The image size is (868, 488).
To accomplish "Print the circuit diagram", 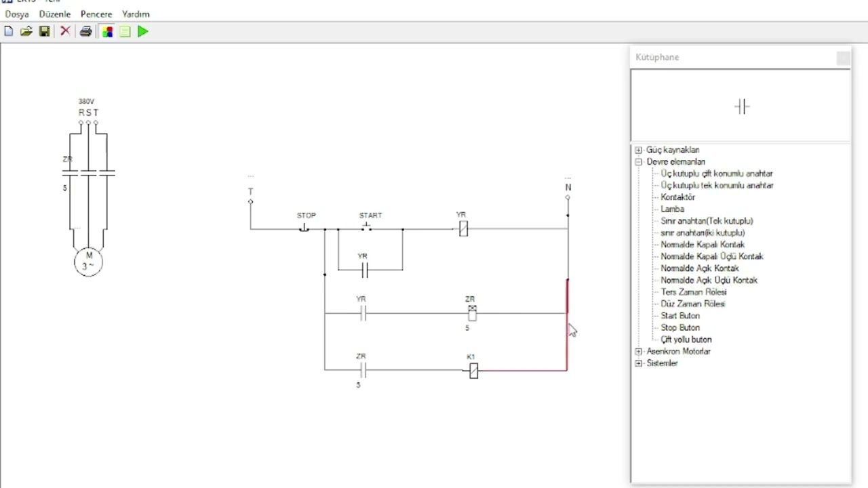I will click(85, 31).
